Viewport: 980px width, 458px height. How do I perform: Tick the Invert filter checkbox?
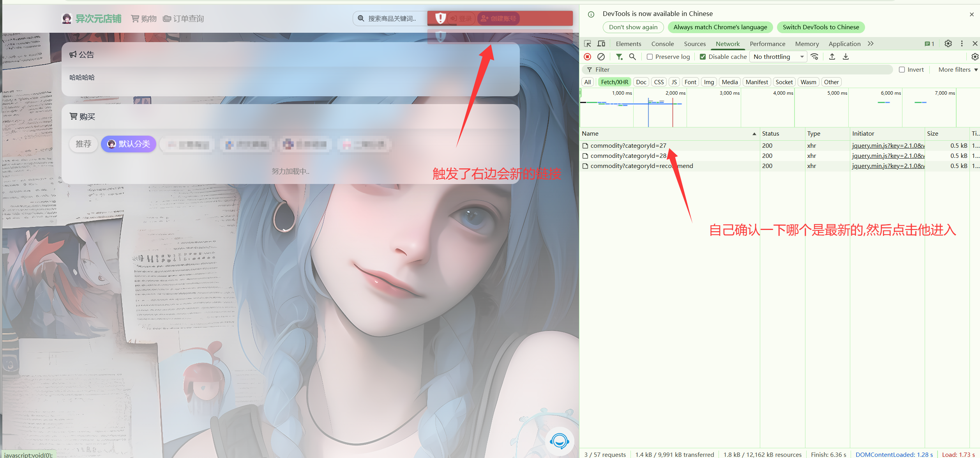point(902,70)
